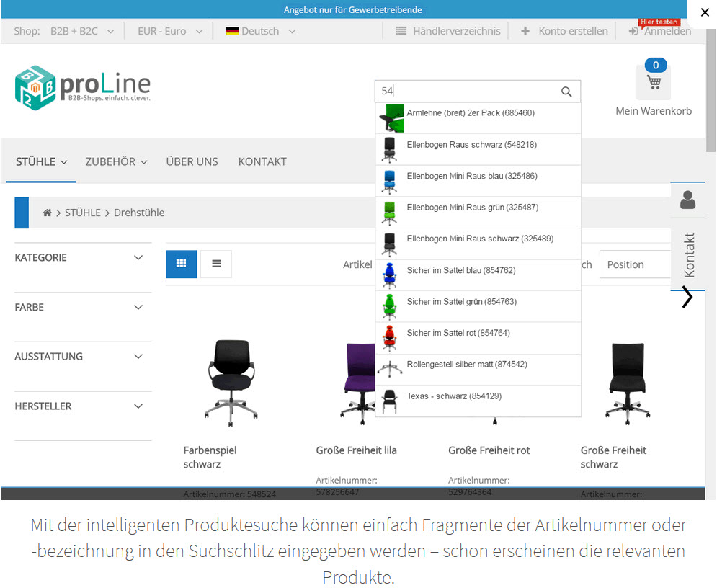Open the ZUBEHÖR menu

pos(116,161)
